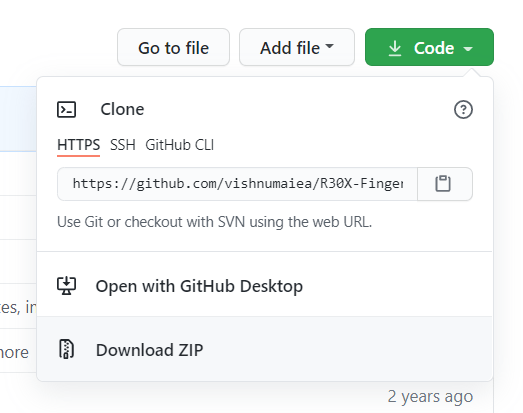Focus the HTTPS repository URL field
523x413 pixels.
tap(237, 184)
